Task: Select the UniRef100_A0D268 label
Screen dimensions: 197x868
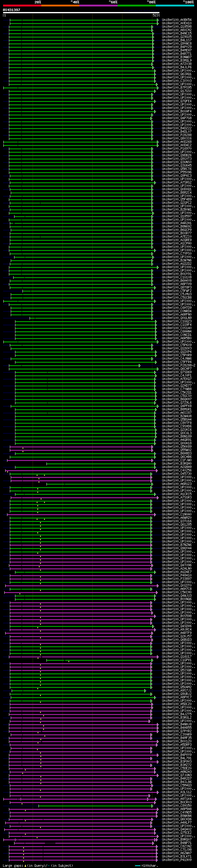Action: click(176, 142)
